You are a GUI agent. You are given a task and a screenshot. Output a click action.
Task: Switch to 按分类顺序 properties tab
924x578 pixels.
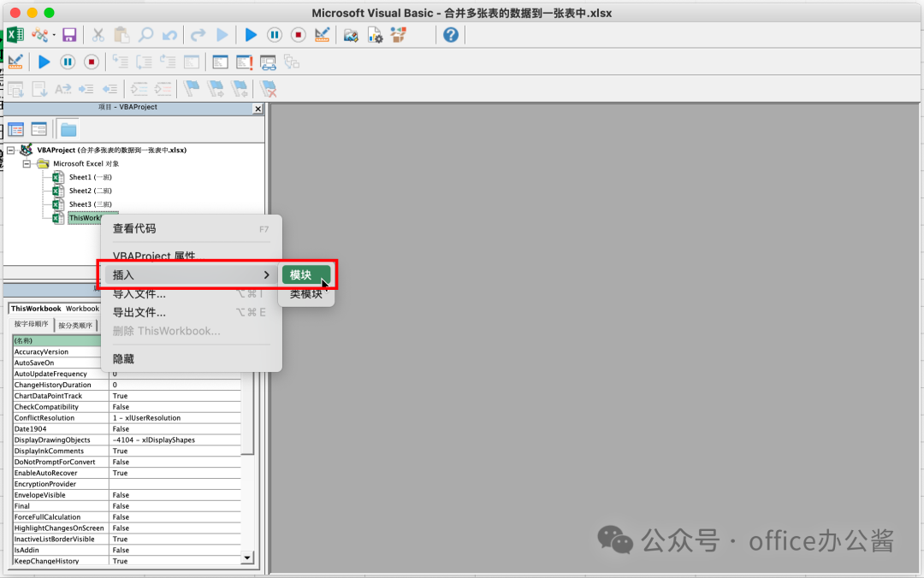pos(75,325)
